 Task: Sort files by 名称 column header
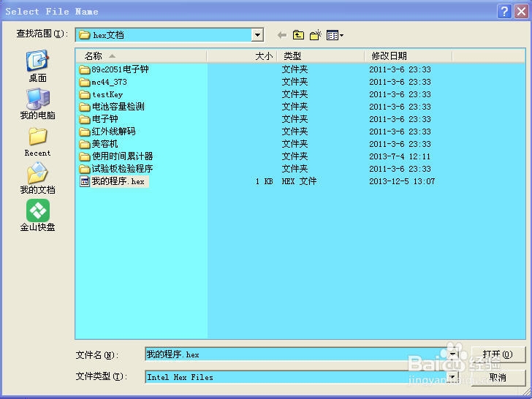(x=141, y=56)
